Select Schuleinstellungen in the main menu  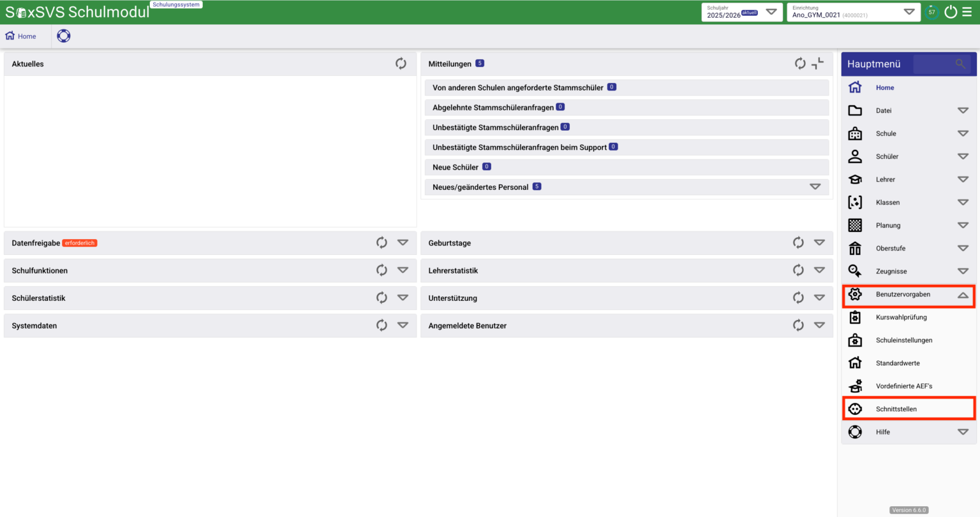coord(903,340)
